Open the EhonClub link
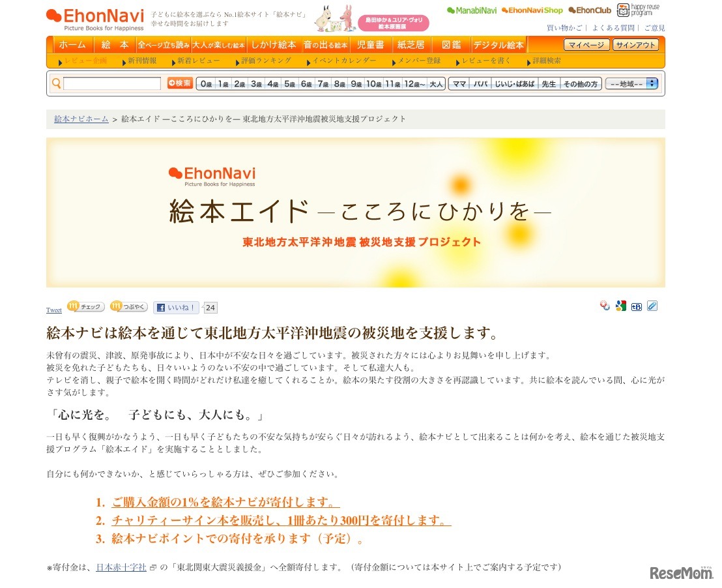The height and width of the screenshot is (588, 722). [590, 10]
